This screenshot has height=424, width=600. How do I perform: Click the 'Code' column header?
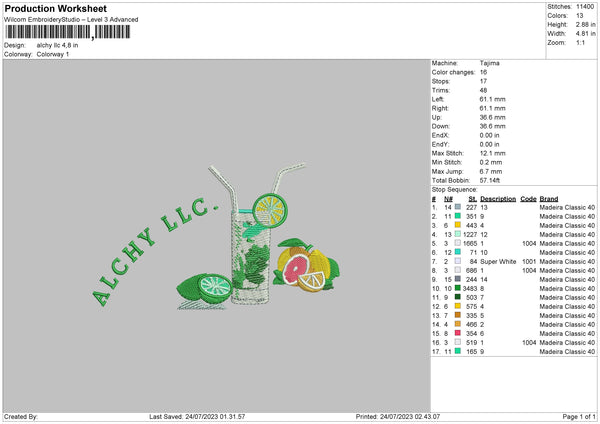pos(528,199)
